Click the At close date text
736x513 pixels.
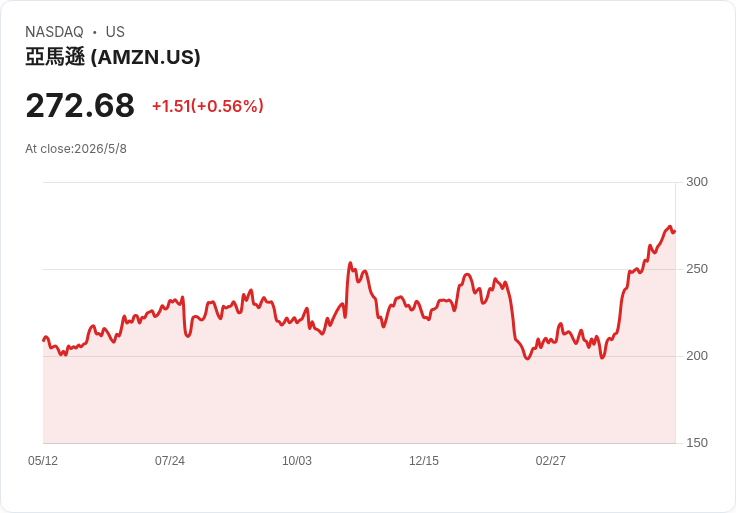(x=76, y=149)
